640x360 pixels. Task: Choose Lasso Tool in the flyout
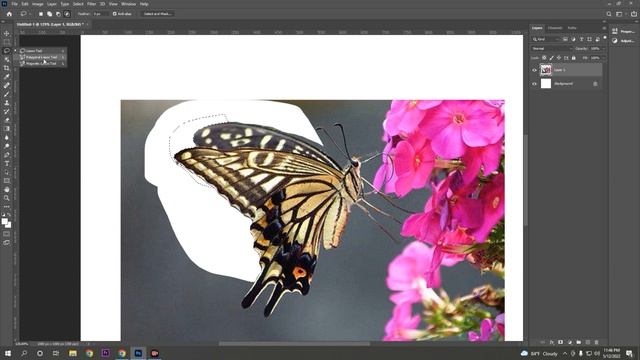(42, 51)
